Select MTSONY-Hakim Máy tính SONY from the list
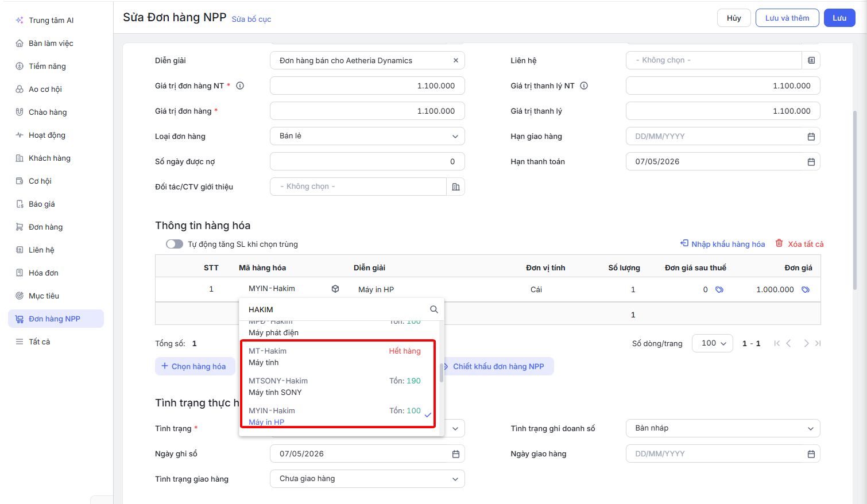Viewport: 867px width, 504px height. point(338,386)
